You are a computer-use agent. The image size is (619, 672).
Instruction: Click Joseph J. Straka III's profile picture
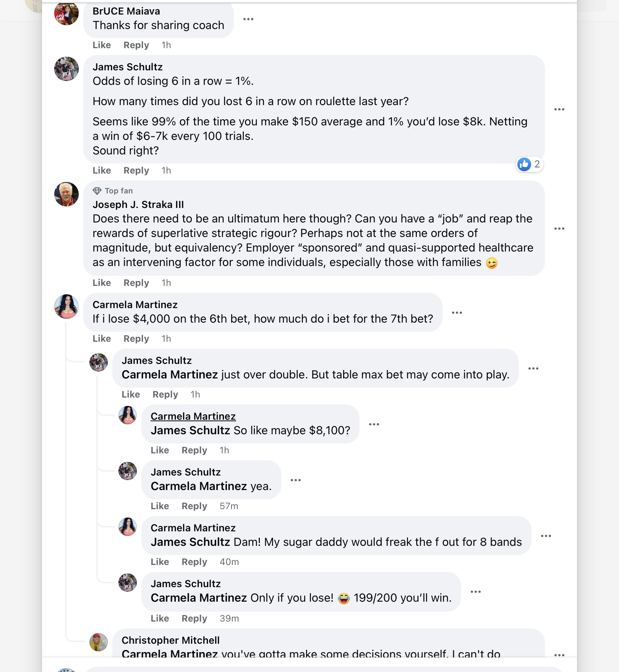click(66, 194)
